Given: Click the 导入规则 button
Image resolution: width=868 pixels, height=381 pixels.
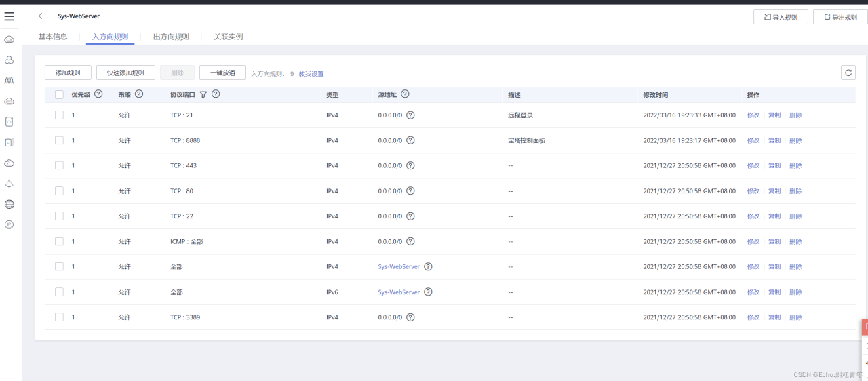Looking at the screenshot, I should [x=781, y=17].
